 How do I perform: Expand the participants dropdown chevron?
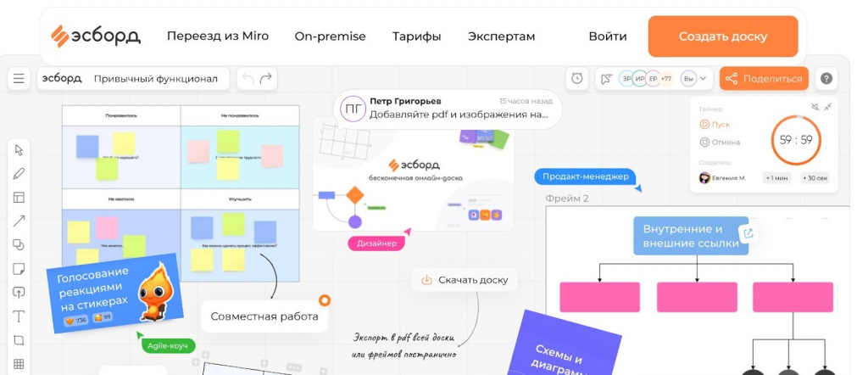703,79
